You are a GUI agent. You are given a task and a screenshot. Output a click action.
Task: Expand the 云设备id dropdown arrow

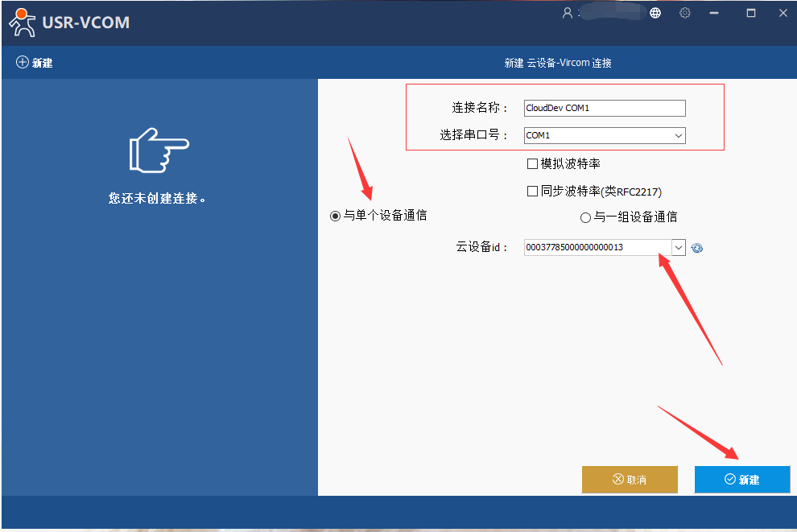click(678, 248)
